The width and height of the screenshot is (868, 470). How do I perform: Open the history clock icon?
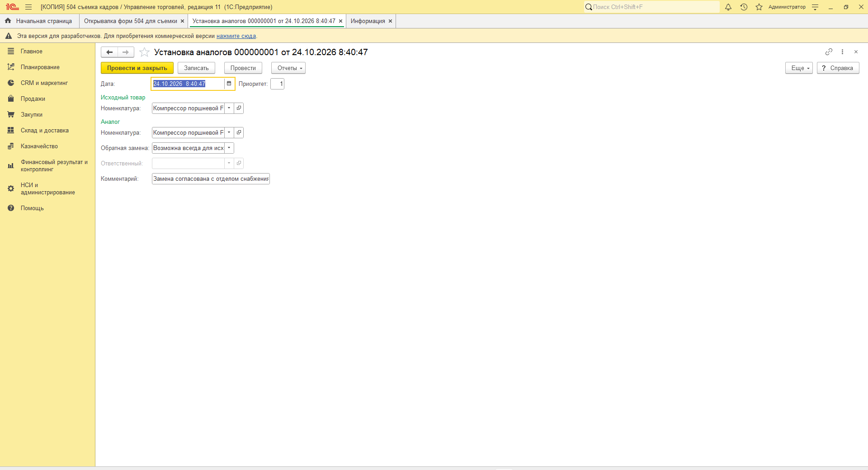point(744,7)
